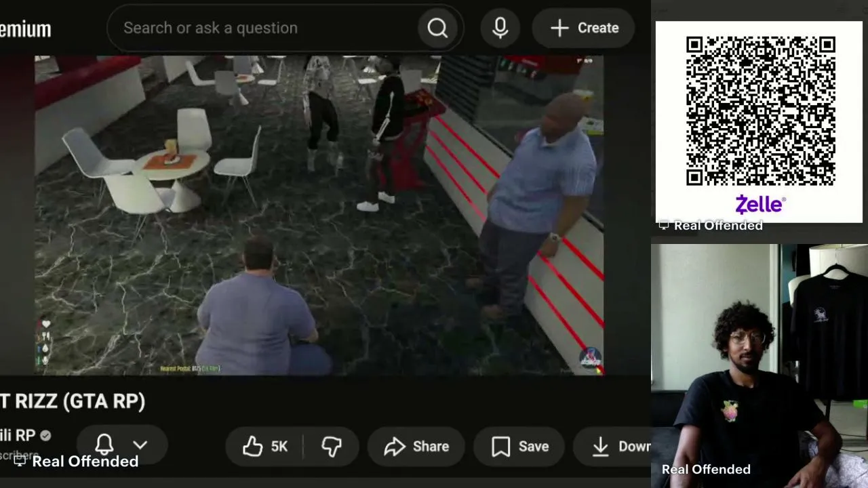Save the video to a playlist
Image resolution: width=868 pixels, height=488 pixels.
click(x=520, y=446)
